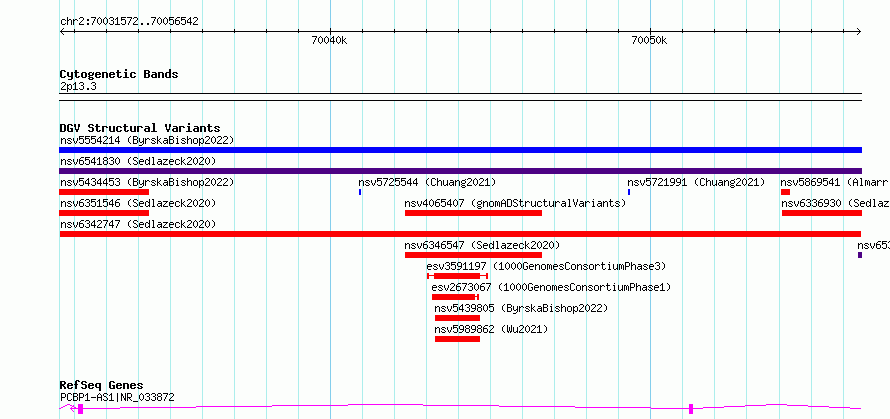890x419 pixels.
Task: Open the nsv5725544 (Chuang2021) label
Action: coord(427,182)
